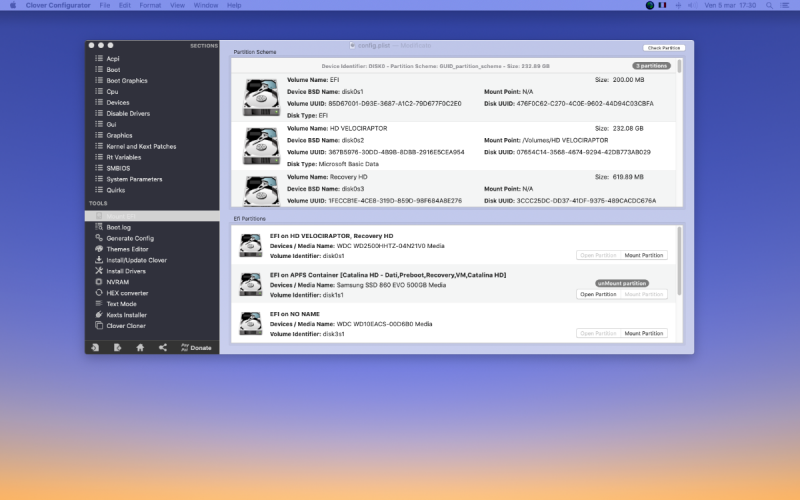Click the import config icon in bottom bar
The image size is (800, 500).
(x=95, y=347)
